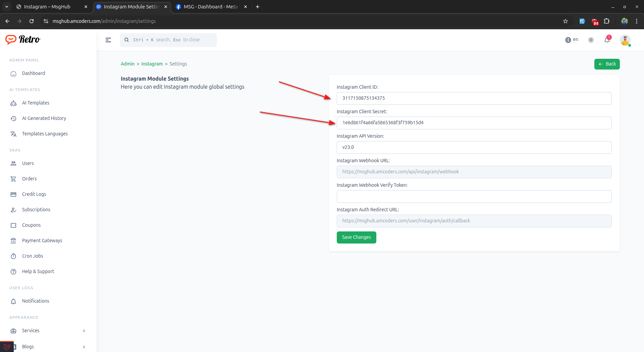Select Templates Languages in sidebar
Viewport: 644px width, 352px height.
(45, 134)
